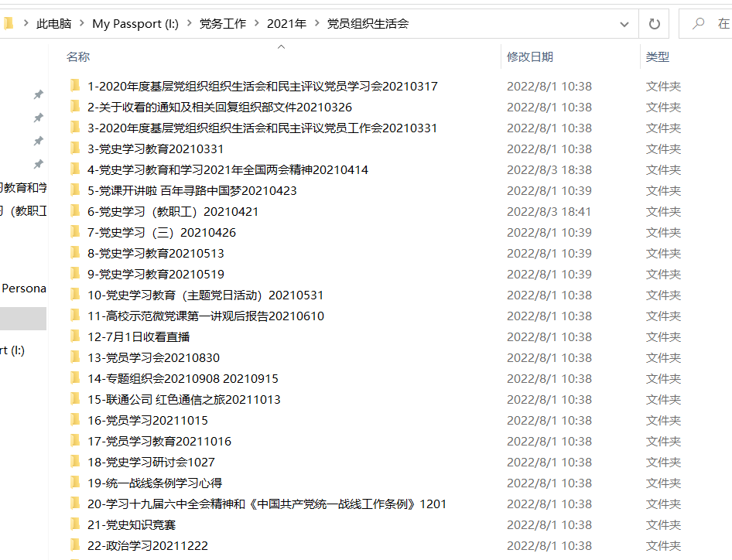Click the search box field
The image size is (732, 560).
click(706, 23)
